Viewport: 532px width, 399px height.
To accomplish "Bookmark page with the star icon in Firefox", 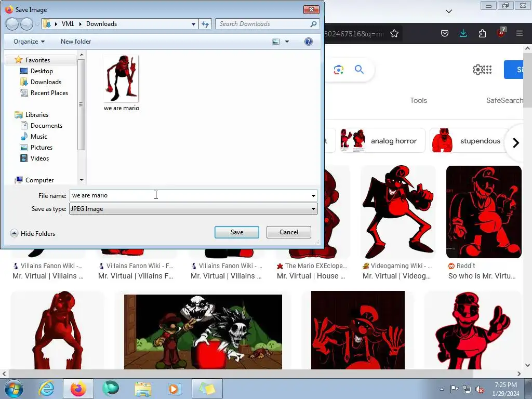I will pyautogui.click(x=394, y=33).
